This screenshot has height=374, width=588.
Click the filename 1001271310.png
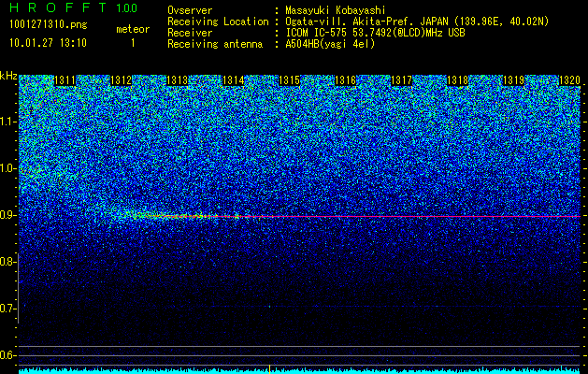tap(49, 25)
